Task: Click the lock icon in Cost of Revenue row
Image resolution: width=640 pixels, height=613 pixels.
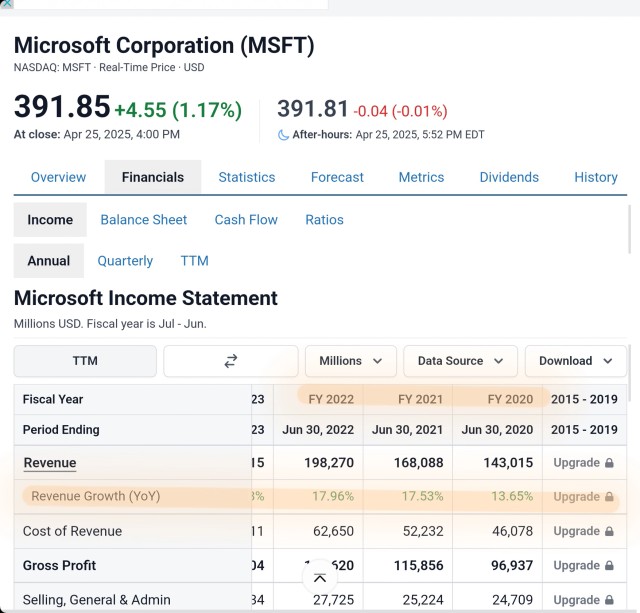Action: 609,531
